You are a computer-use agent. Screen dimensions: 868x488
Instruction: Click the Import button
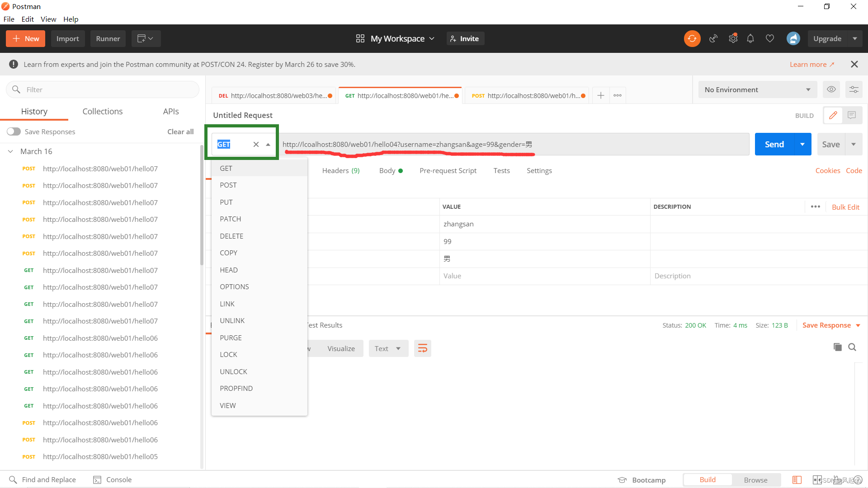click(x=67, y=39)
